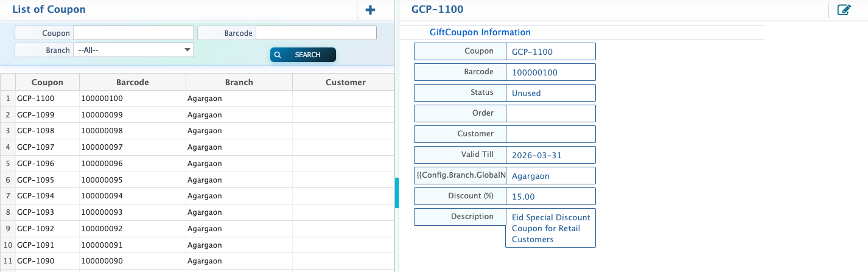Screen dimensions: 868x272
Task: Click the Customer column header
Action: (345, 82)
